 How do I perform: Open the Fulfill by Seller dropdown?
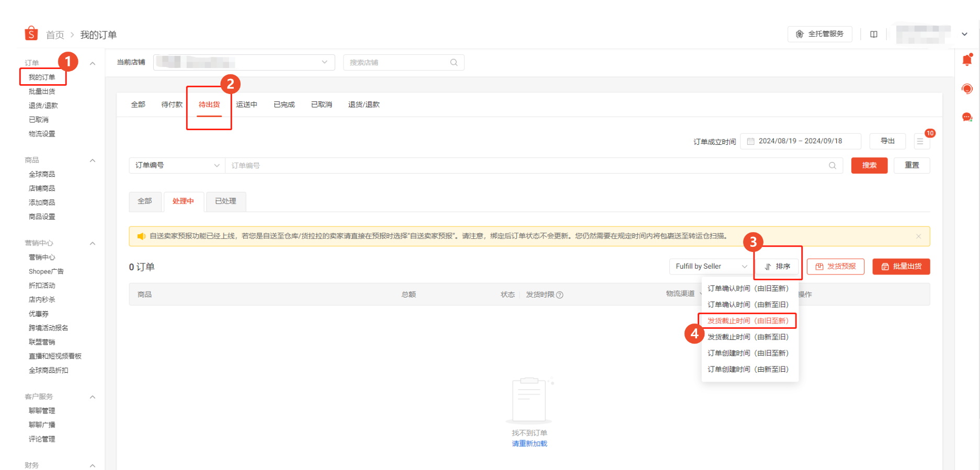(x=711, y=267)
